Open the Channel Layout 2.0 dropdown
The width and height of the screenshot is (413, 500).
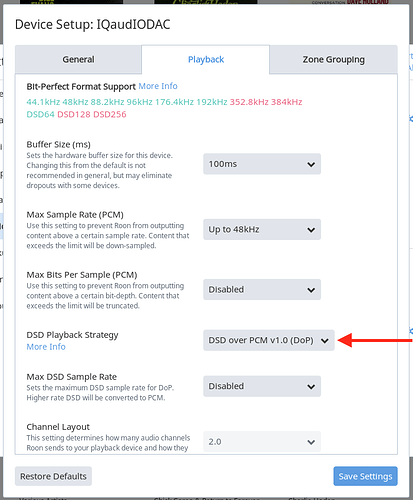262,442
